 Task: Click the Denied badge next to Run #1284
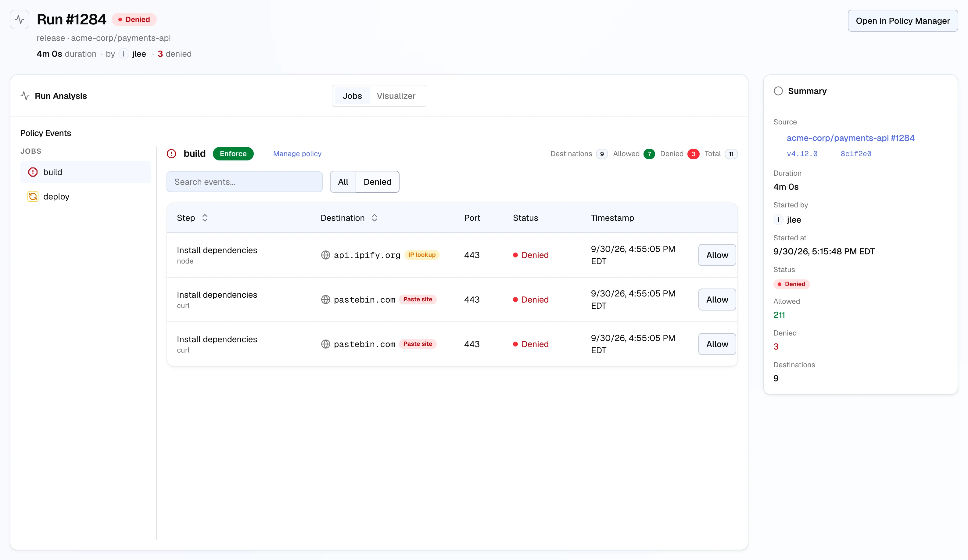click(134, 20)
